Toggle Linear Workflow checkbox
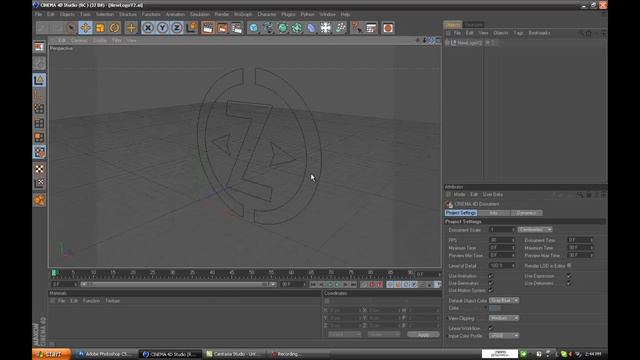Viewport: 640px width, 360px height. click(491, 328)
